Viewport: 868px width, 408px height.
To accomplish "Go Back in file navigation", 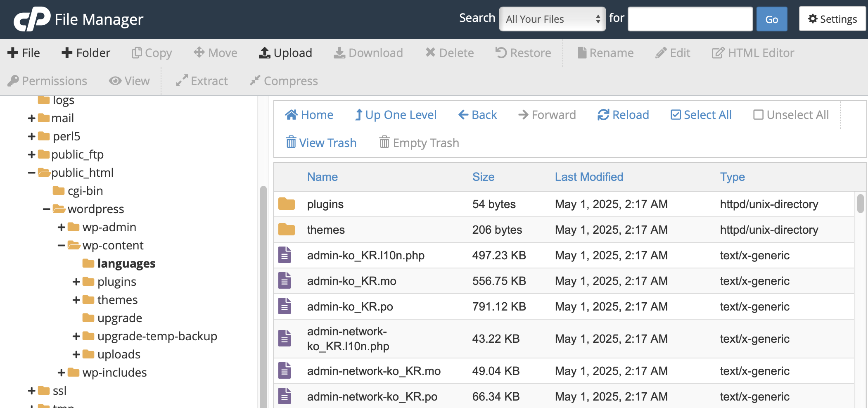I will [477, 115].
